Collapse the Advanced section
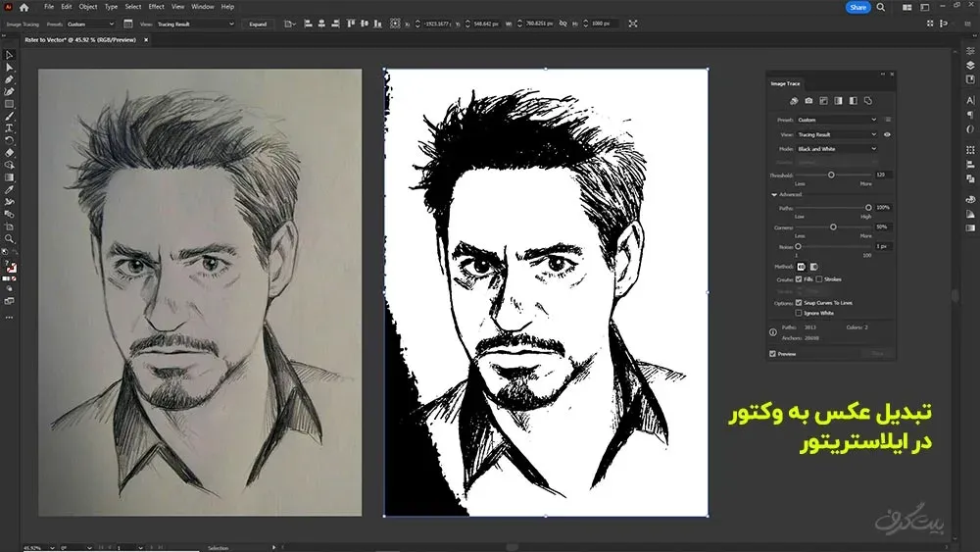980x552 pixels. coord(774,194)
